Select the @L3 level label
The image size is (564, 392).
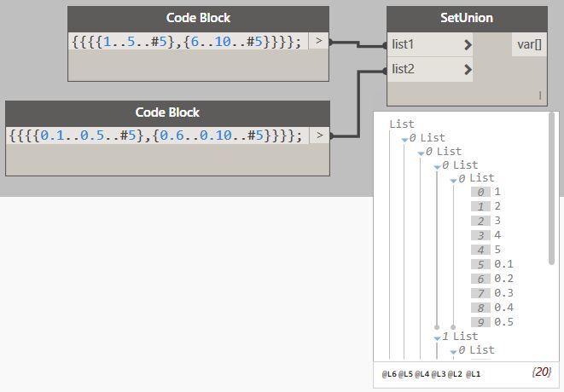pyautogui.click(x=439, y=374)
